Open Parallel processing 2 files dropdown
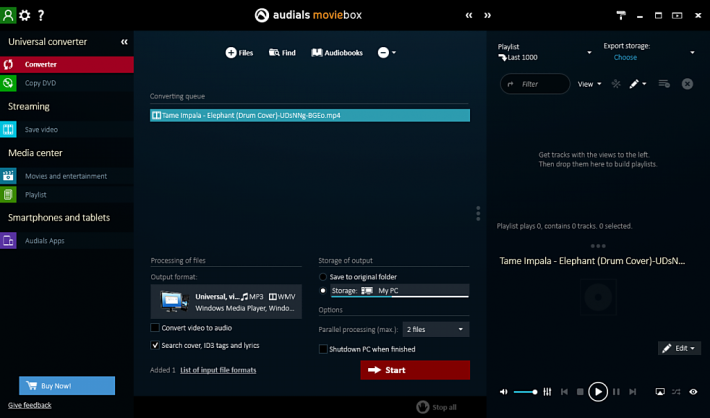Viewport: 710px width, 418px height. (x=436, y=329)
